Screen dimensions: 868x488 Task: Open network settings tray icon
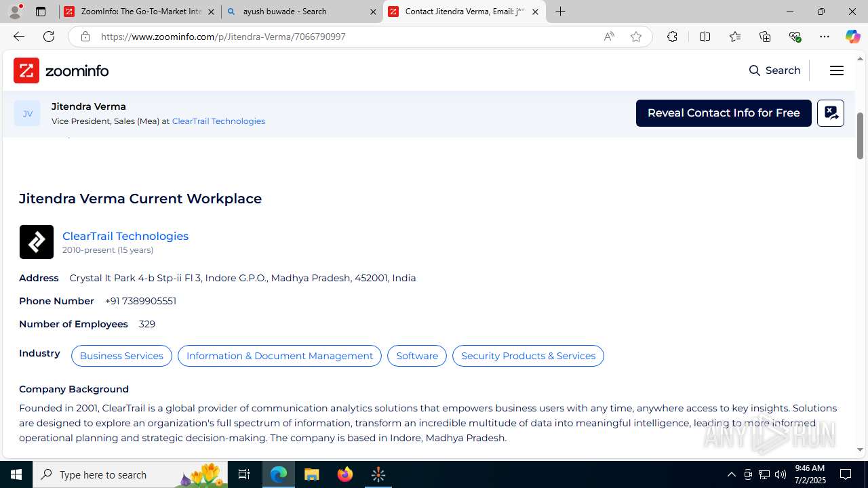764,474
